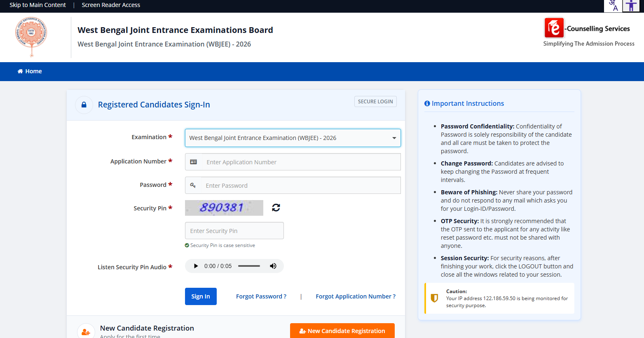Refresh the security pin captcha
Image resolution: width=644 pixels, height=338 pixels.
tap(276, 208)
